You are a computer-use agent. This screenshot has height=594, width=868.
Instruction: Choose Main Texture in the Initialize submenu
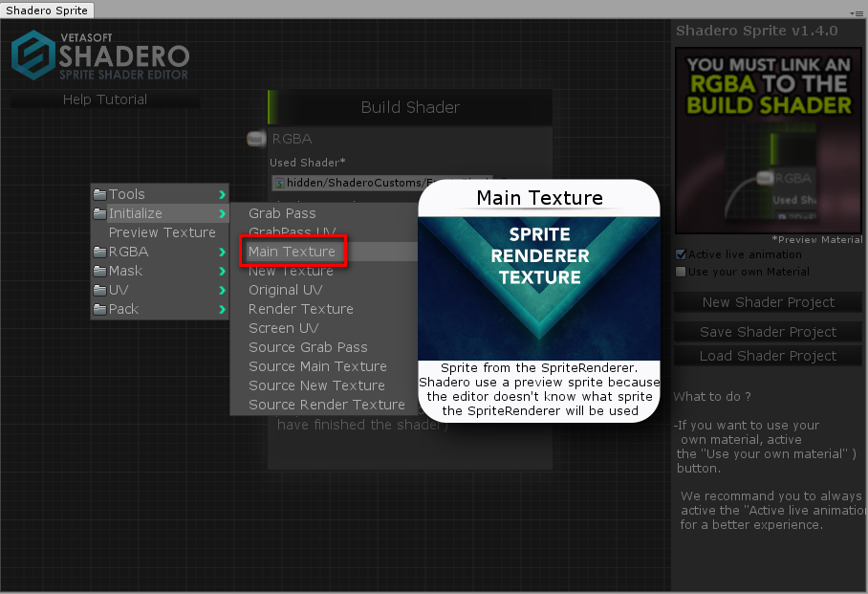click(324, 252)
